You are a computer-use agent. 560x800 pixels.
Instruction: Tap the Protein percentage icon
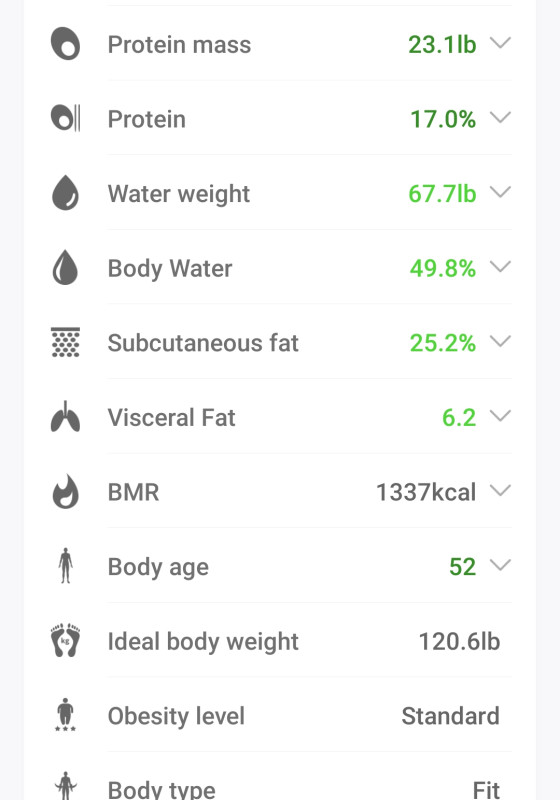tap(65, 118)
